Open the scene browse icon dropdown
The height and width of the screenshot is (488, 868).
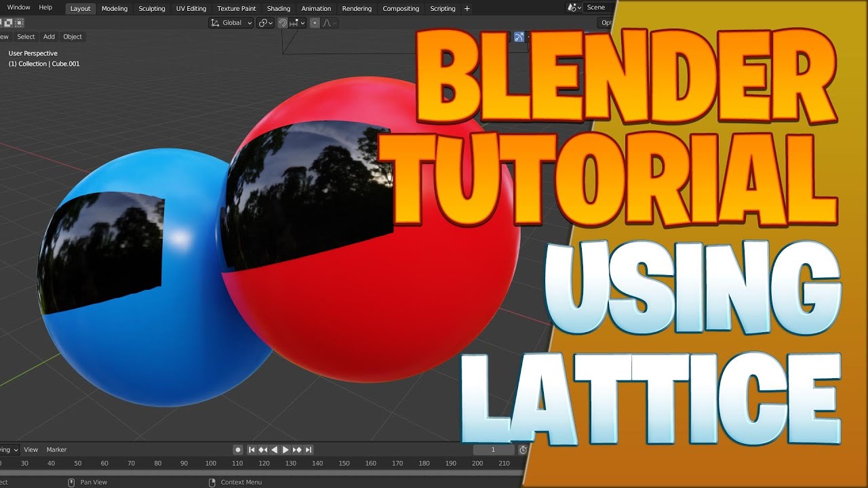click(x=574, y=7)
